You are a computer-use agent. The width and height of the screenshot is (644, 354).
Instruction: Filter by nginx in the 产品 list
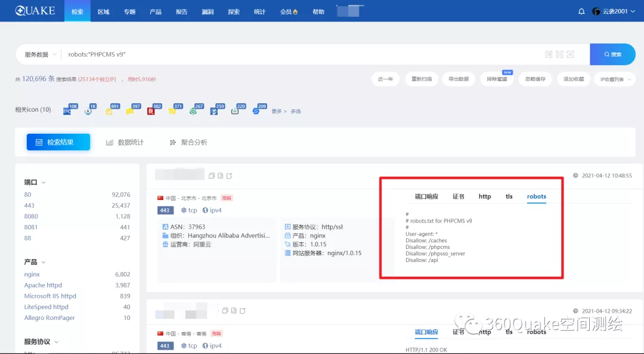pyautogui.click(x=32, y=274)
